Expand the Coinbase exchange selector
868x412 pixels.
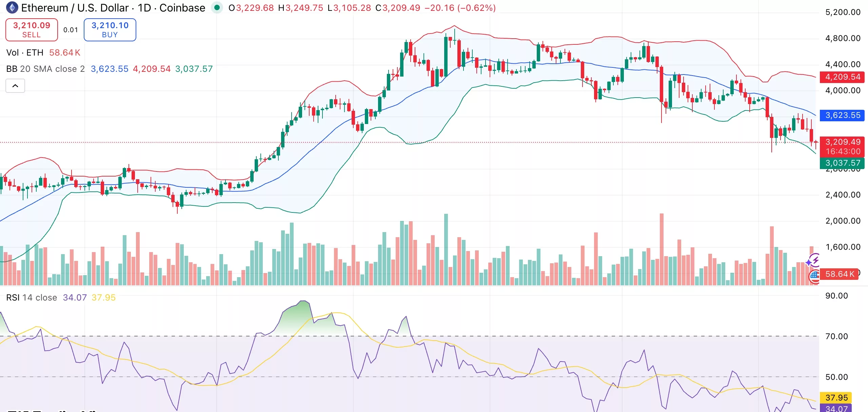coord(182,7)
